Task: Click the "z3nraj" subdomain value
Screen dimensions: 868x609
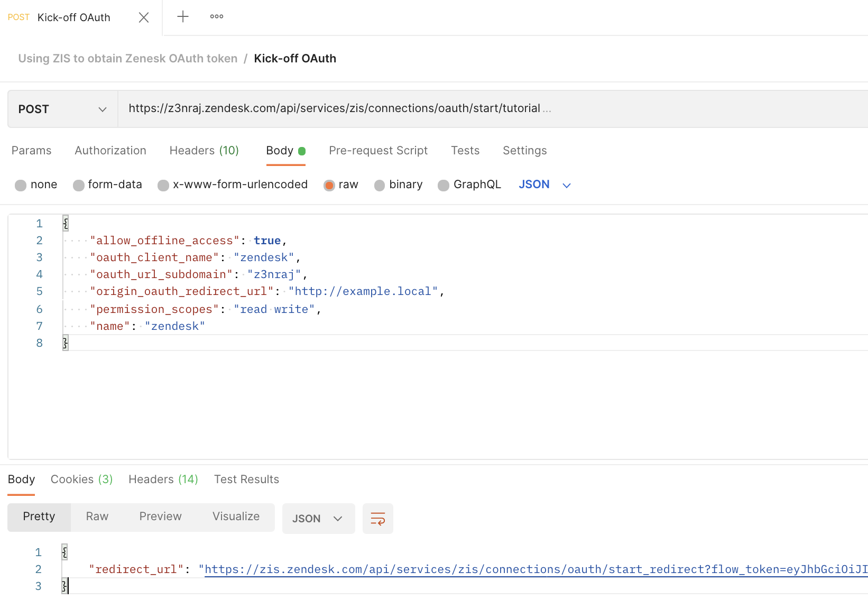Action: [x=274, y=274]
